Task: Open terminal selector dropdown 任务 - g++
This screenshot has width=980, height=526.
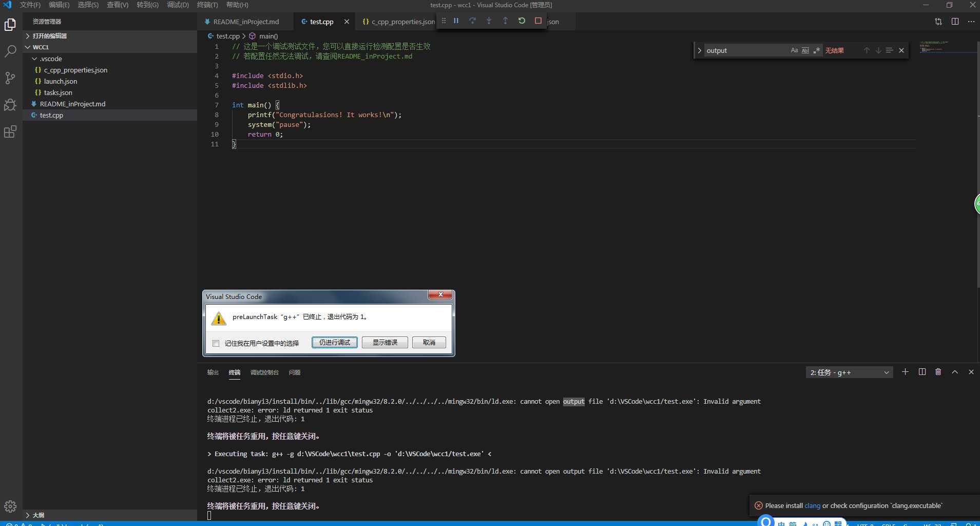Action: (x=849, y=372)
